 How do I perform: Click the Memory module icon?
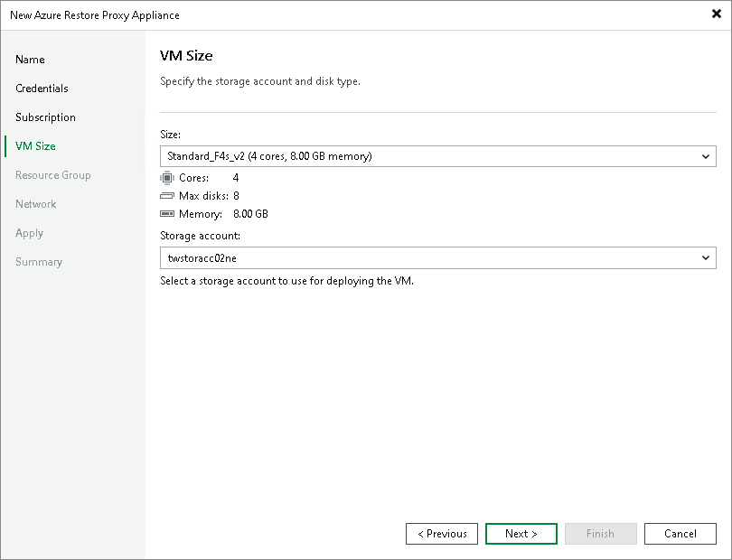click(x=166, y=214)
